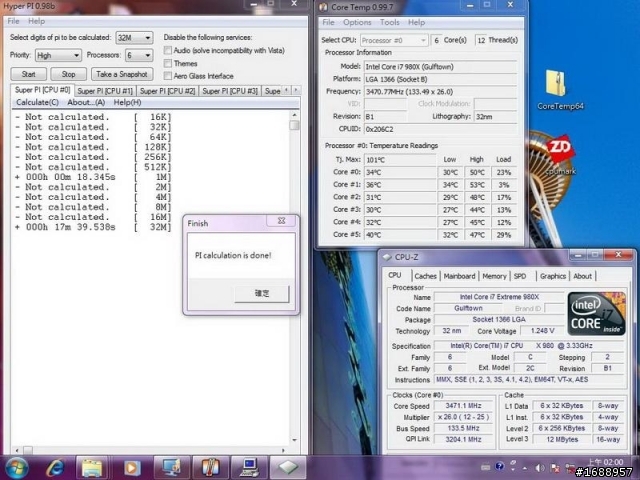Click the Core Temp title bar icon
This screenshot has width=640, height=480.
tap(323, 7)
